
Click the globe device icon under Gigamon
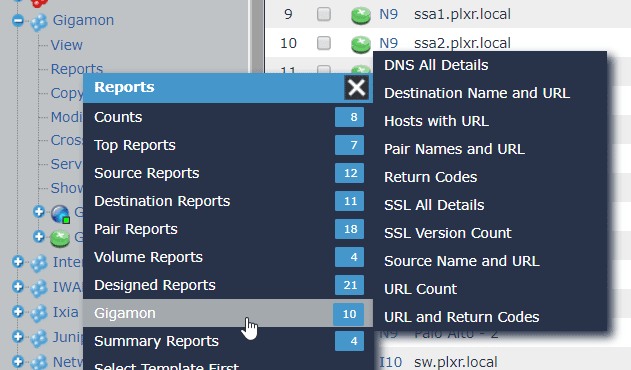[60, 214]
